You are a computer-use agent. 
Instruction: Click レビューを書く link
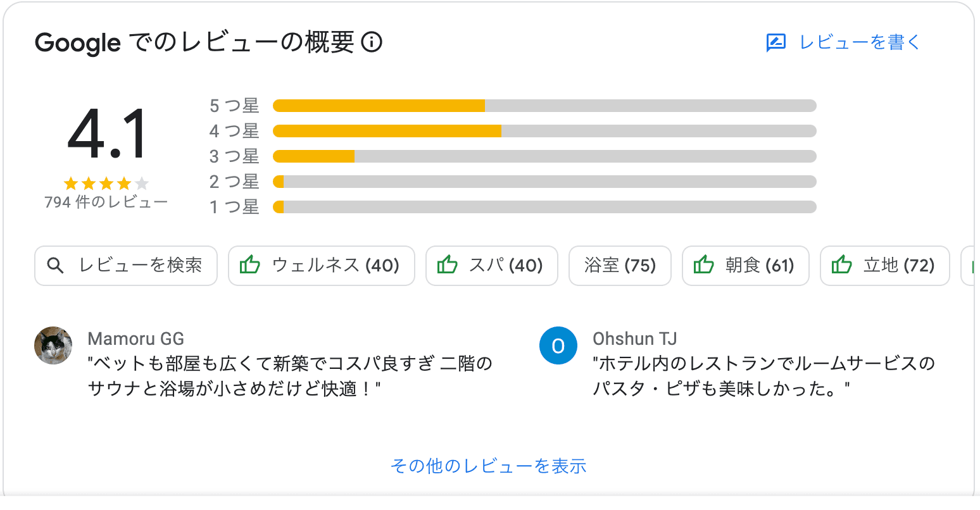point(859,42)
